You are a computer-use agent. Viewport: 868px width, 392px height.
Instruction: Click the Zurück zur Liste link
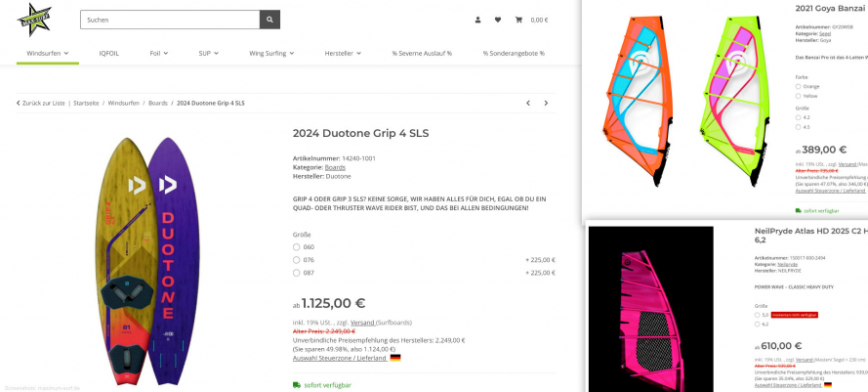tap(41, 103)
